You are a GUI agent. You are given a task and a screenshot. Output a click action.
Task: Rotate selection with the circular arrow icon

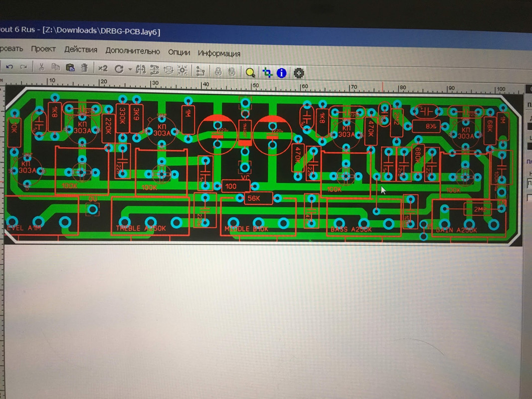[x=119, y=69]
